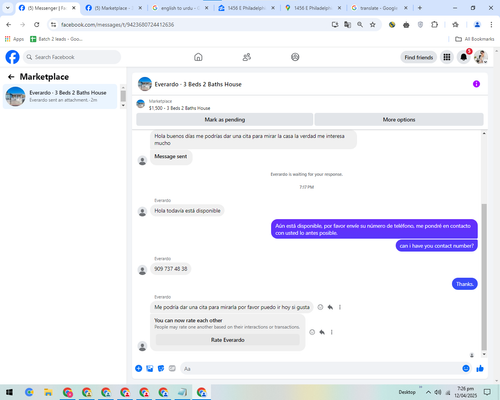The height and width of the screenshot is (400, 500).
Task: Open the Windows notification center
Action: [487, 392]
